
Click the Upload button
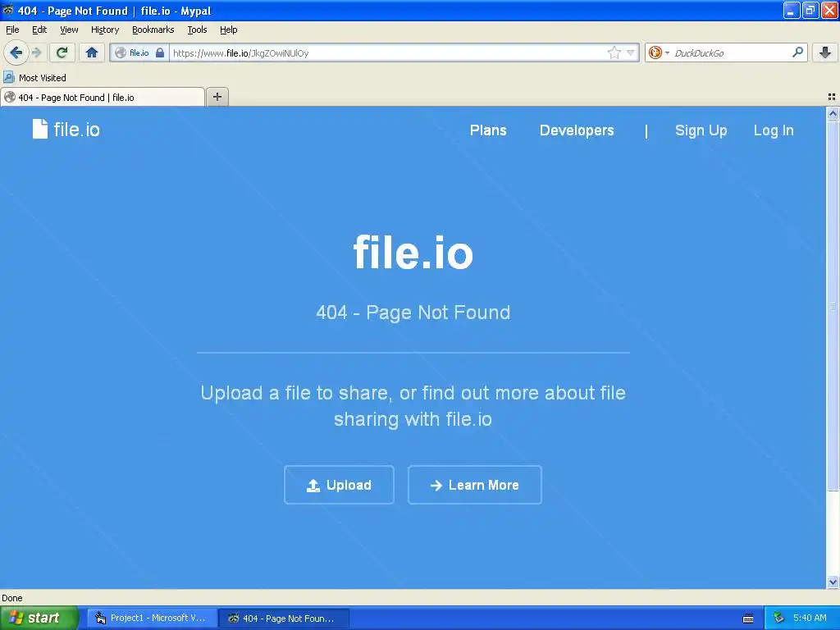(x=339, y=485)
